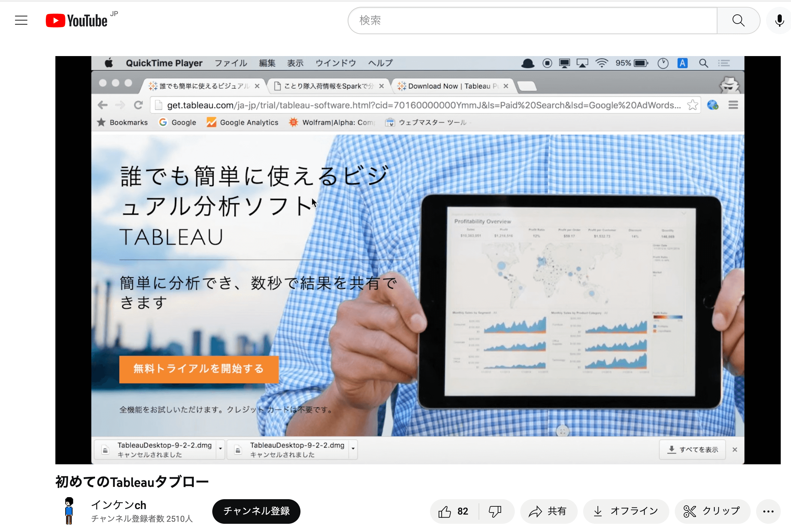791x532 pixels.
Task: Open the インケンch channel name link
Action: pyautogui.click(x=119, y=505)
